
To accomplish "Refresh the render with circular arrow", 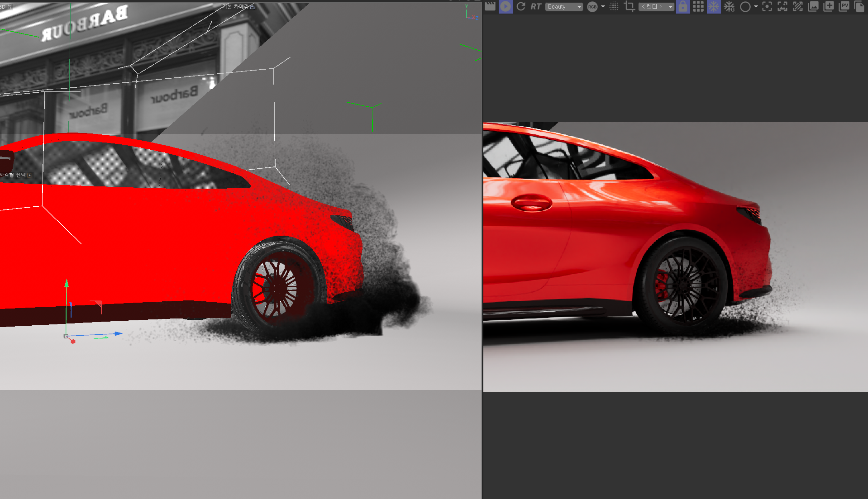I will click(x=521, y=6).
